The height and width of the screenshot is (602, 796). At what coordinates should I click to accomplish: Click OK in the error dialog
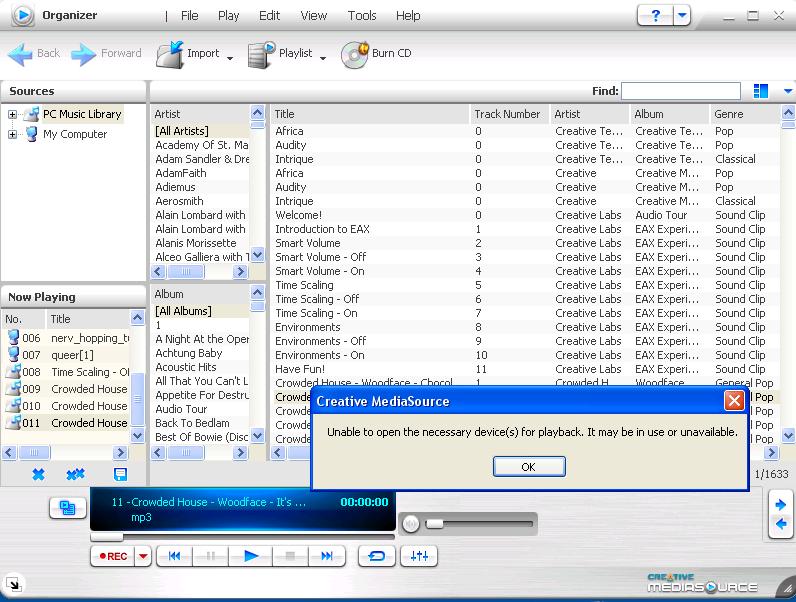click(528, 467)
